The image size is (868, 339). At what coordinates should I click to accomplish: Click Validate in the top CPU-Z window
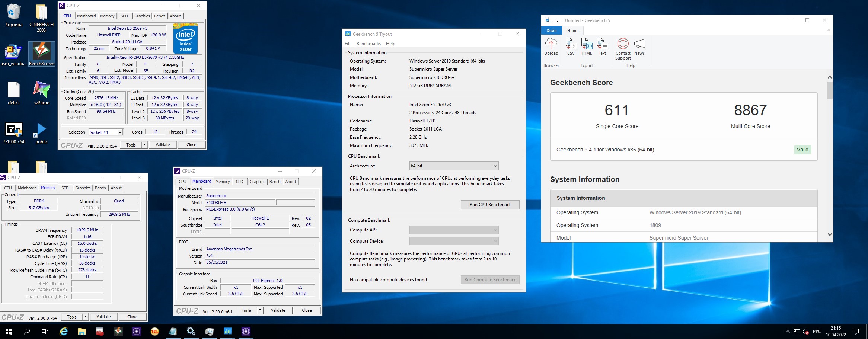pyautogui.click(x=163, y=145)
